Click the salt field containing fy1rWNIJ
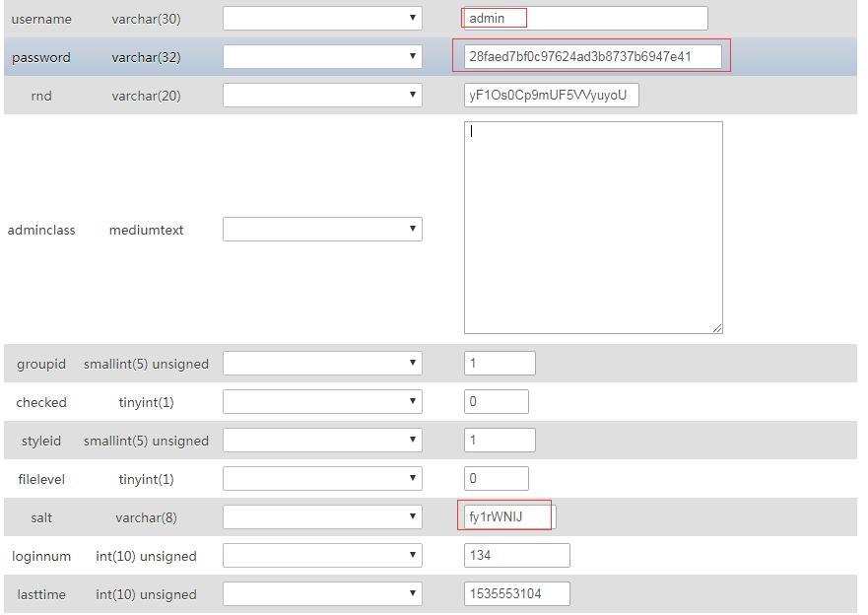868x615 pixels. (509, 516)
